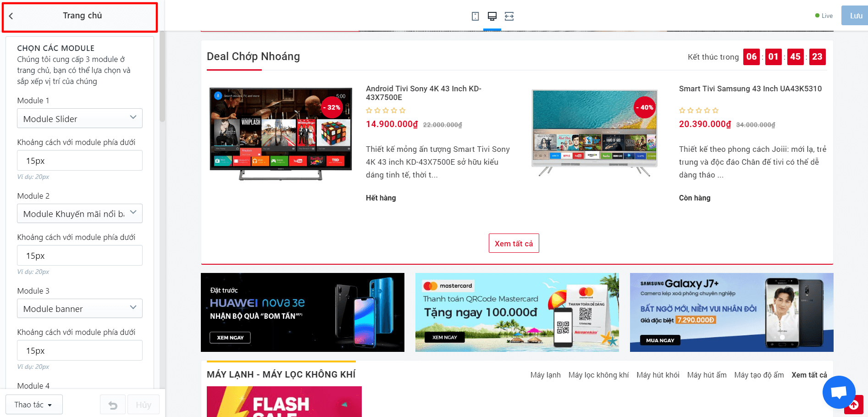Click 'Xem tất cả' in Máy lạnh section
This screenshot has height=417, width=868.
coord(809,375)
